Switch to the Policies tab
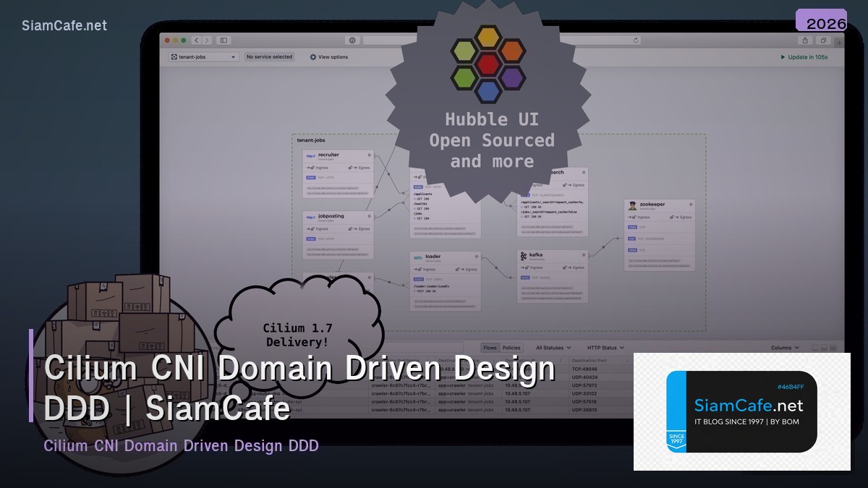This screenshot has height=488, width=868. tap(511, 348)
